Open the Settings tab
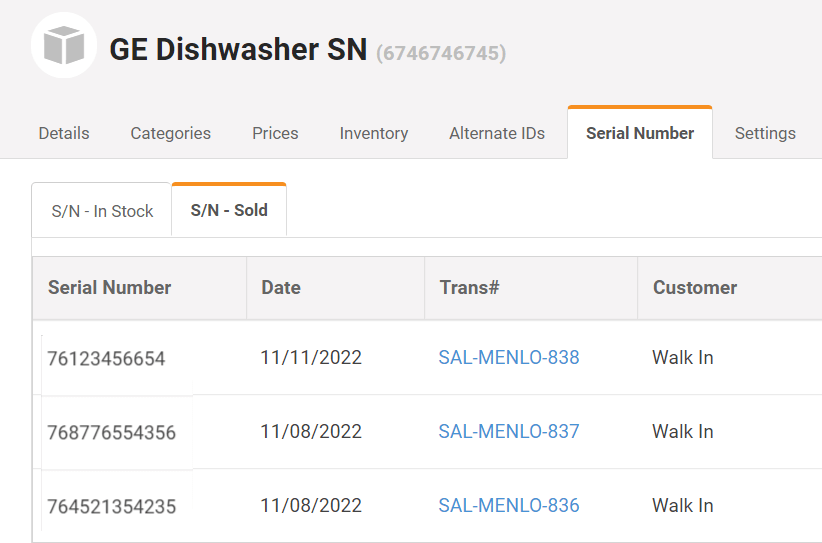Viewport: 822px width, 543px height. click(x=765, y=133)
